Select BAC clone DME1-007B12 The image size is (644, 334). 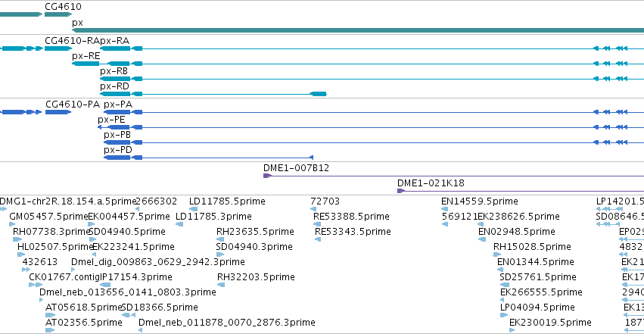(x=453, y=176)
